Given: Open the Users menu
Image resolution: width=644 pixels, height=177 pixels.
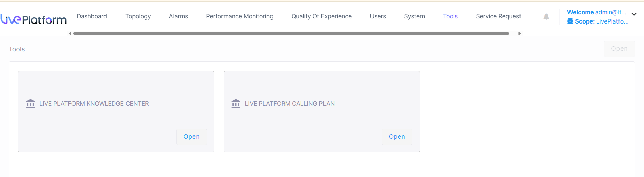Looking at the screenshot, I should (378, 16).
